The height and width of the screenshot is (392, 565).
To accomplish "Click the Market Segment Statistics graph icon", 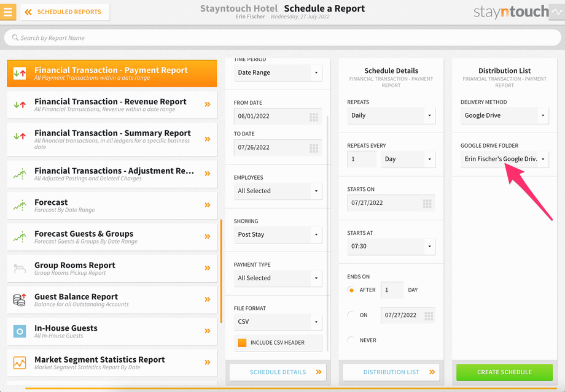I will point(20,363).
